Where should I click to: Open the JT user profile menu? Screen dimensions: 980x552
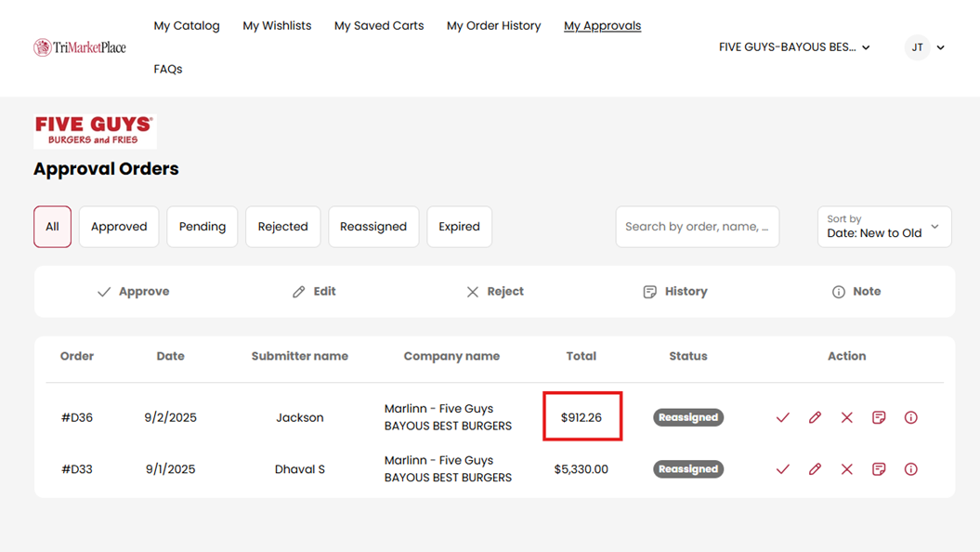(925, 47)
